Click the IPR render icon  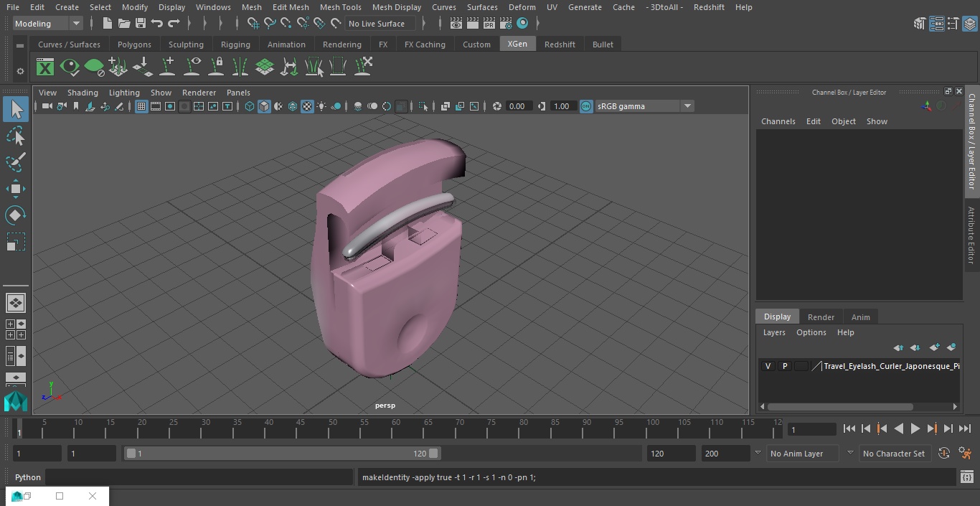489,24
